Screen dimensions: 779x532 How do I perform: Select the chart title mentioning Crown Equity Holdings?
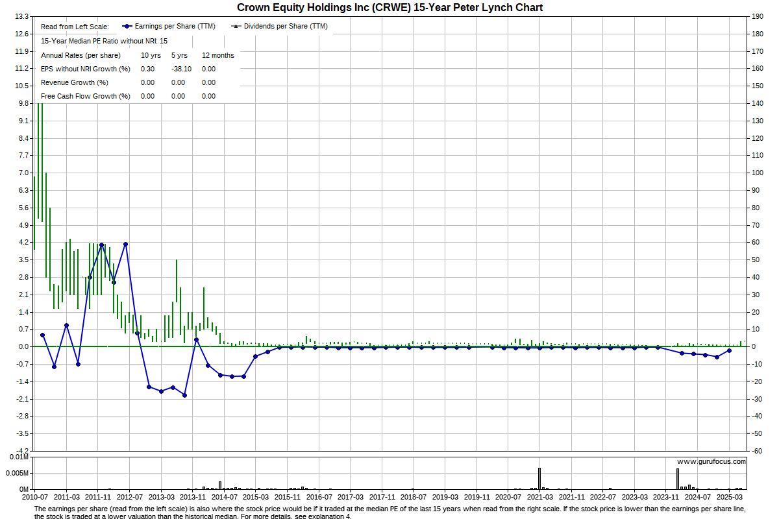pyautogui.click(x=389, y=8)
